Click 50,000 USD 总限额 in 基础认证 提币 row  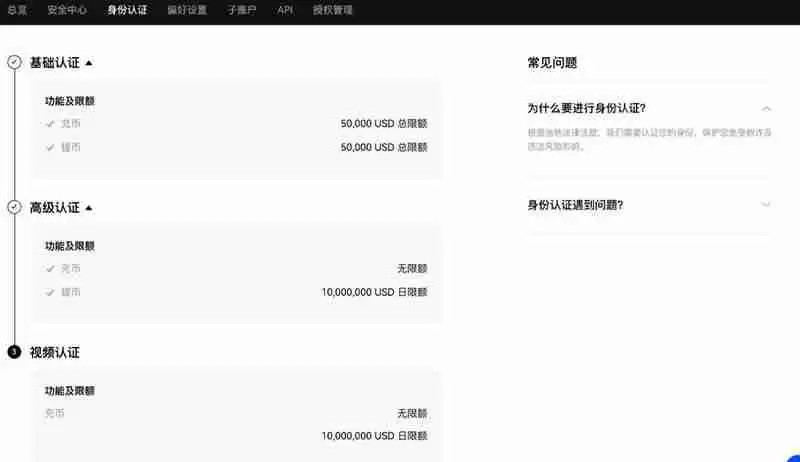[x=384, y=147]
